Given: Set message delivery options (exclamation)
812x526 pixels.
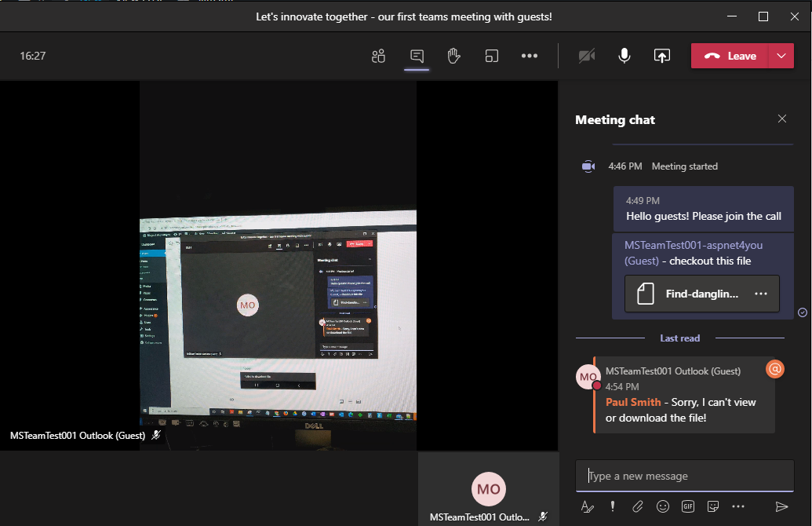Looking at the screenshot, I should pyautogui.click(x=613, y=507).
